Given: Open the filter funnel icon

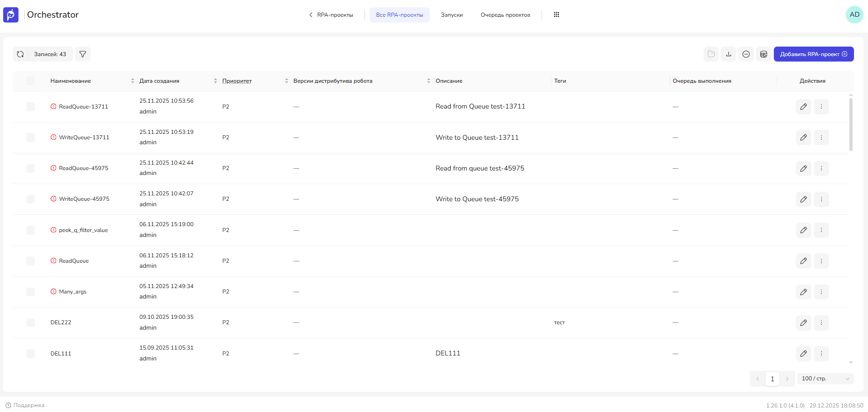Looking at the screenshot, I should pos(83,54).
